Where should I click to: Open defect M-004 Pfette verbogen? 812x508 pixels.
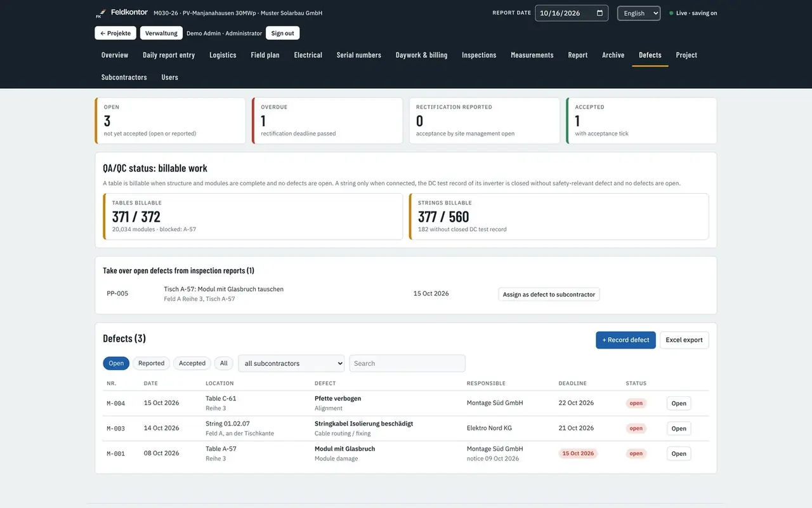coord(679,403)
